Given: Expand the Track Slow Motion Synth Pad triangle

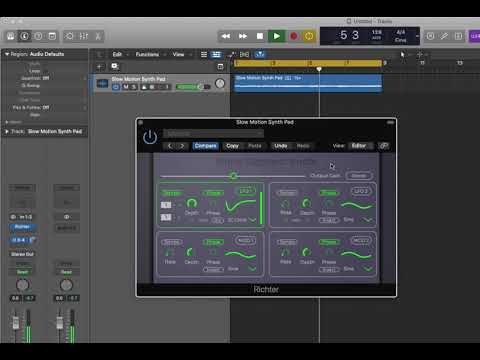Looking at the screenshot, I should click(x=7, y=132).
